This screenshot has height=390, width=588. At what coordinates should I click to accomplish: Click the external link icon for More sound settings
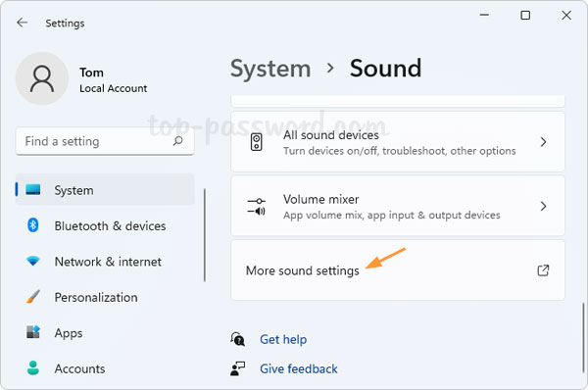[543, 270]
